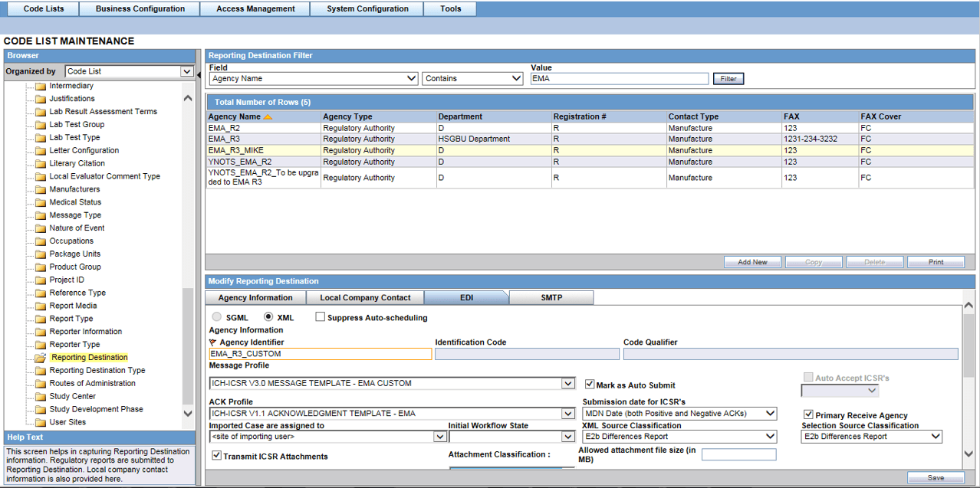This screenshot has width=980, height=488.
Task: Open the Business Configuration menu
Action: [x=138, y=9]
